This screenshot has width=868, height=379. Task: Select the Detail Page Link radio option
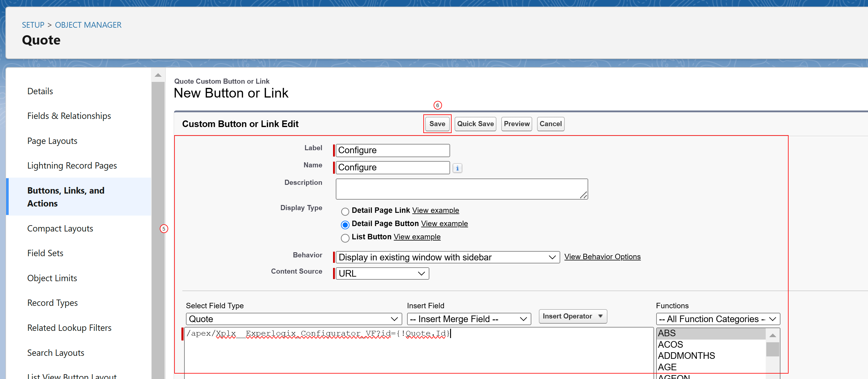coord(345,211)
